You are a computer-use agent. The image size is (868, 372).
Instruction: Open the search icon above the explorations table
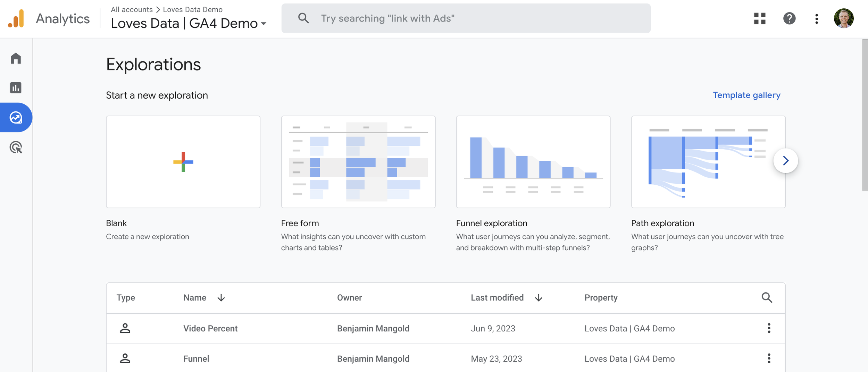click(767, 297)
